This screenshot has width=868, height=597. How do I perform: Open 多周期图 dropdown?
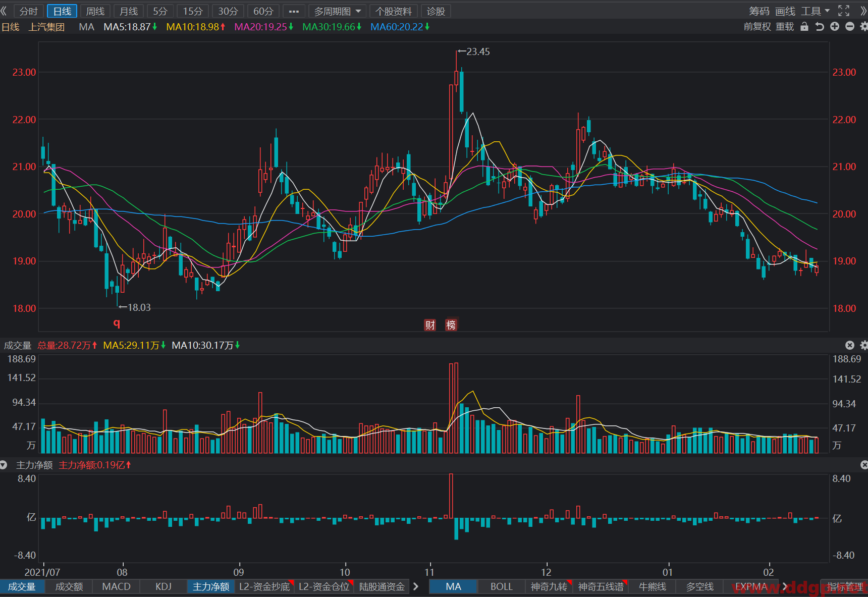click(337, 11)
